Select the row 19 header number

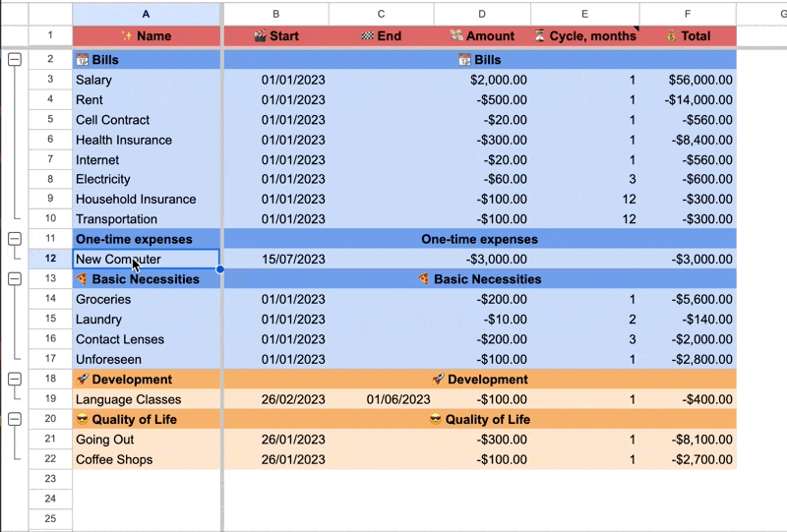[50, 399]
